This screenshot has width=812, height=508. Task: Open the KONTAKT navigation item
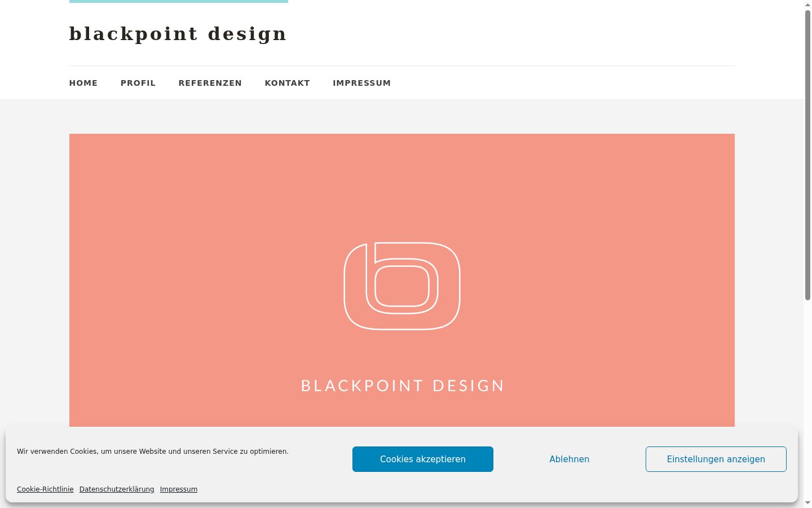pyautogui.click(x=288, y=83)
